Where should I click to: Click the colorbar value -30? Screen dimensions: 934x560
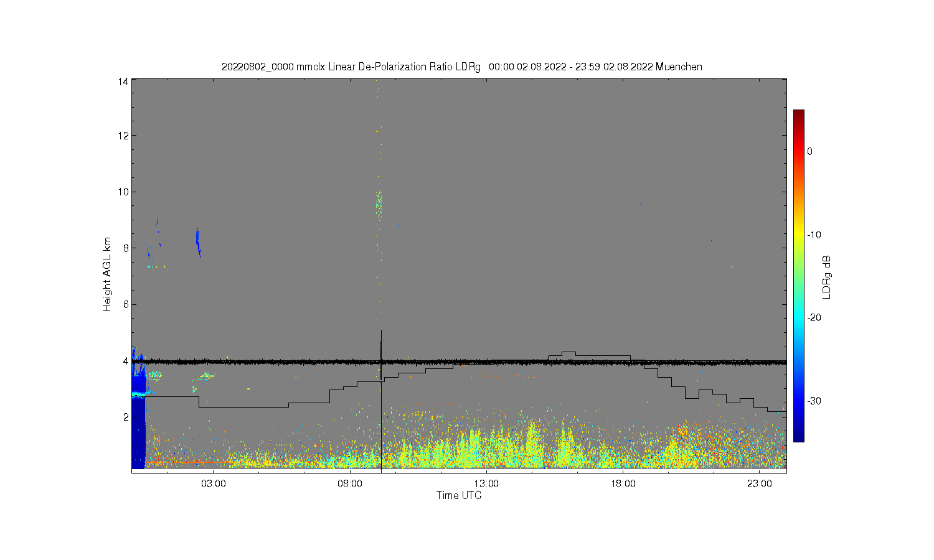pyautogui.click(x=814, y=401)
